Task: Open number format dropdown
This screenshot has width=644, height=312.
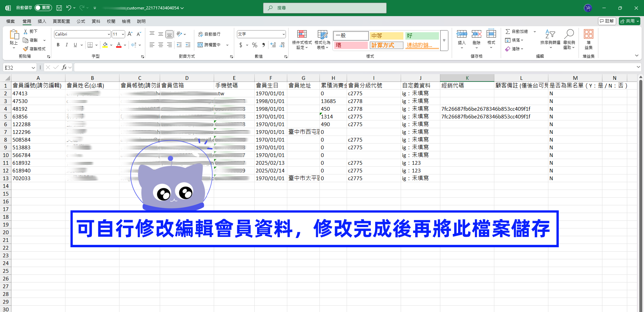Action: (284, 34)
